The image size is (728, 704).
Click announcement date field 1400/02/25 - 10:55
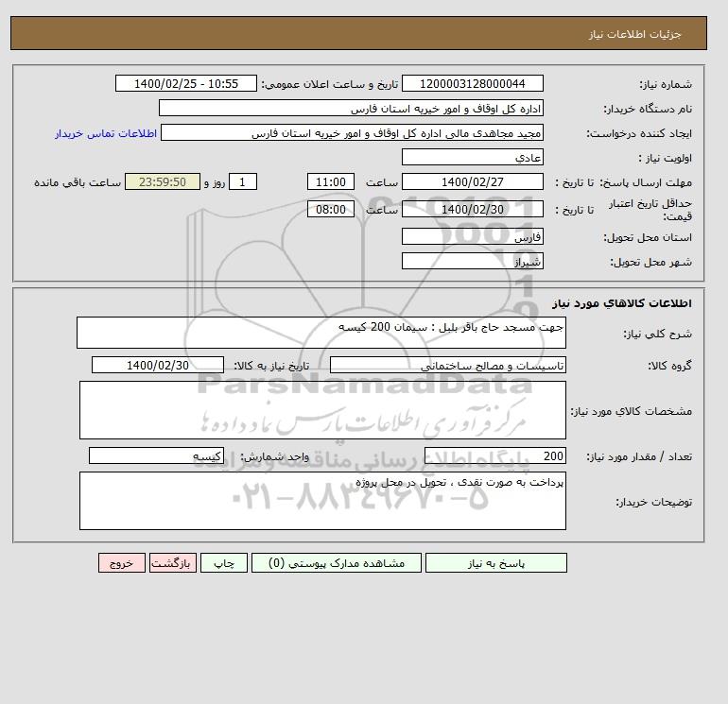[x=185, y=83]
